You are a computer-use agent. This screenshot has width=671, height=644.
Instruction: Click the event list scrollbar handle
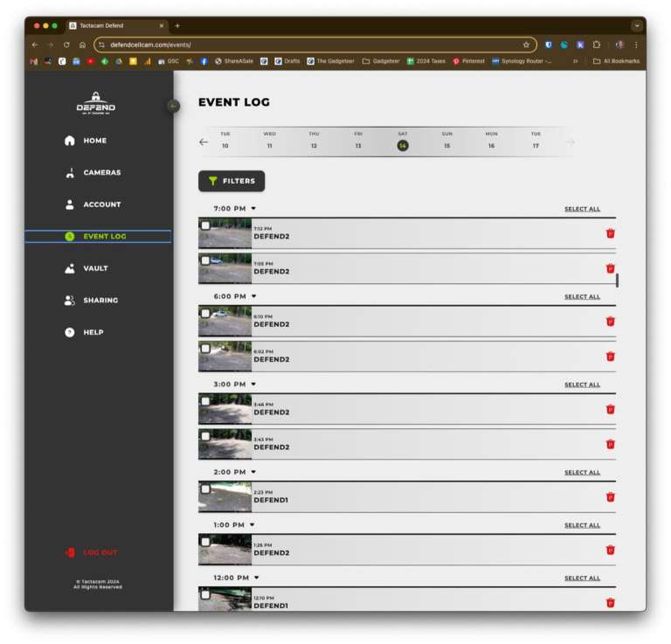[617, 280]
